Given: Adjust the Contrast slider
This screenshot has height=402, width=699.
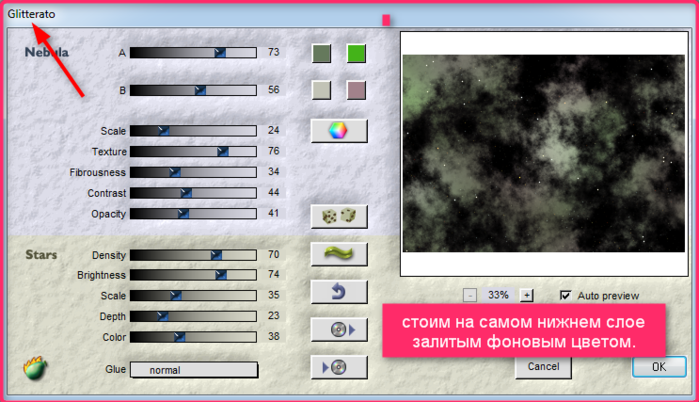Looking at the screenshot, I should pos(193,193).
